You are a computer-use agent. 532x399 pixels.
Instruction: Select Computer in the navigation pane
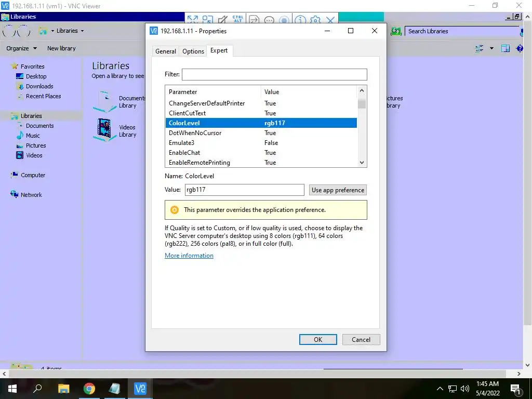click(x=33, y=175)
